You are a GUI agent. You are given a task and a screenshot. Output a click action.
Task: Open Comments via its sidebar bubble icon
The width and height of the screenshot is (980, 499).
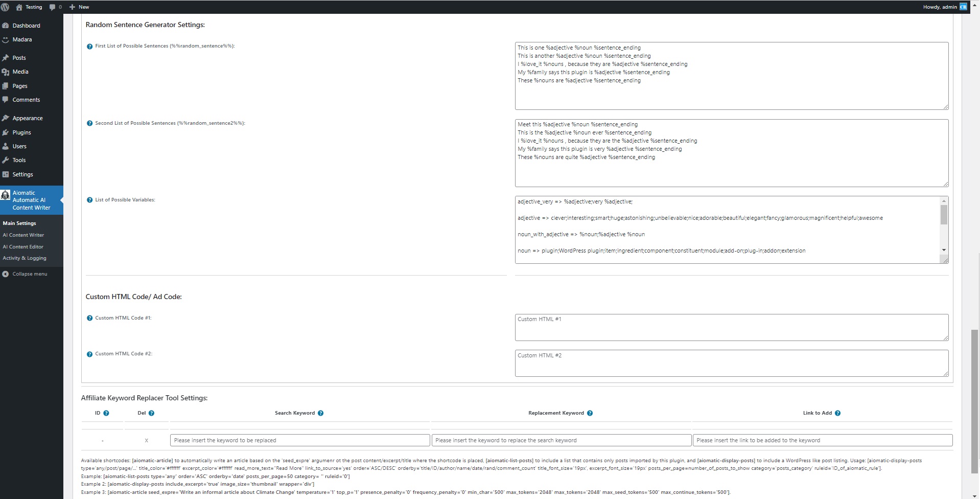pyautogui.click(x=6, y=100)
